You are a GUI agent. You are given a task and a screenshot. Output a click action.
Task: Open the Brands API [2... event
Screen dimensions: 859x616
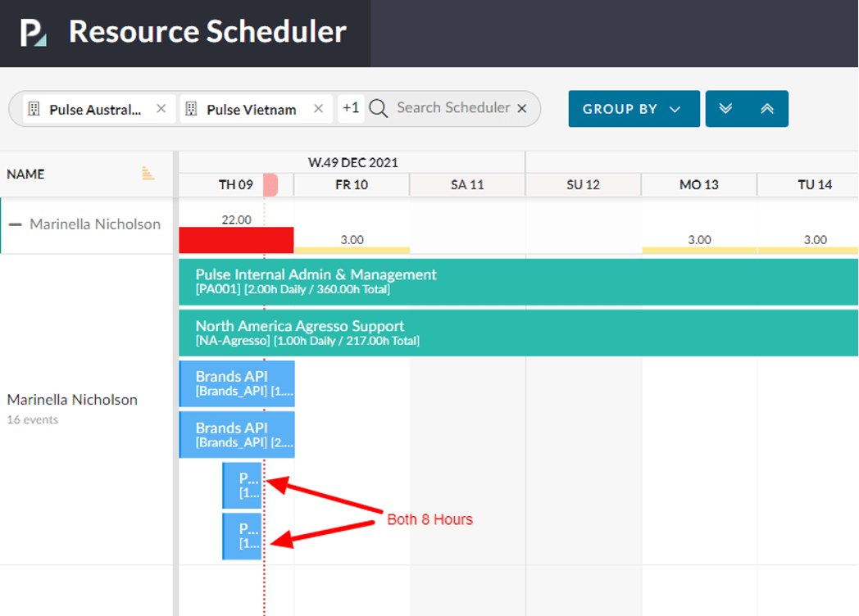pyautogui.click(x=237, y=434)
